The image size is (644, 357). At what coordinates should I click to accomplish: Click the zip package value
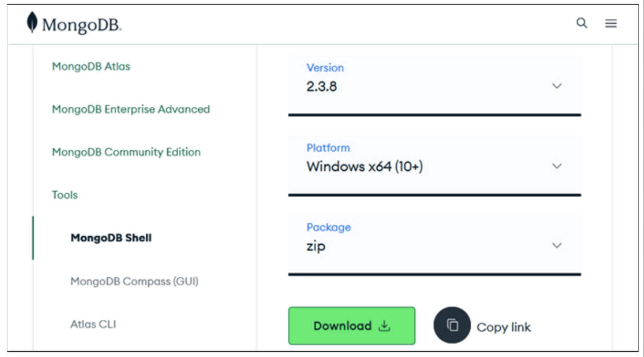coord(316,246)
